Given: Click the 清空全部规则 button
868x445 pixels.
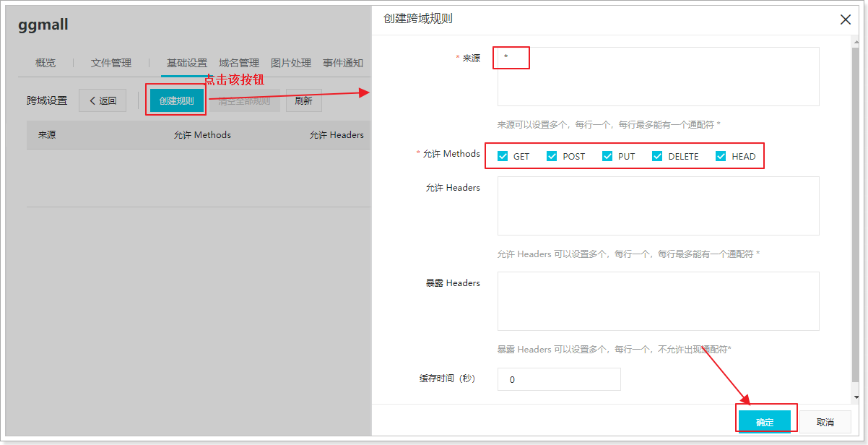Looking at the screenshot, I should tap(244, 100).
